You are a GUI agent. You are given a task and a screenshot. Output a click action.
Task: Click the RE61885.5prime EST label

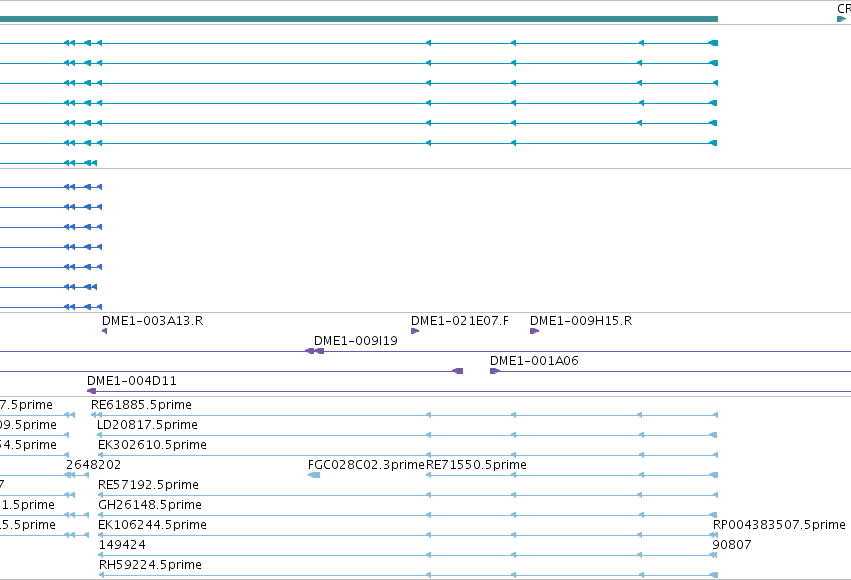point(141,405)
